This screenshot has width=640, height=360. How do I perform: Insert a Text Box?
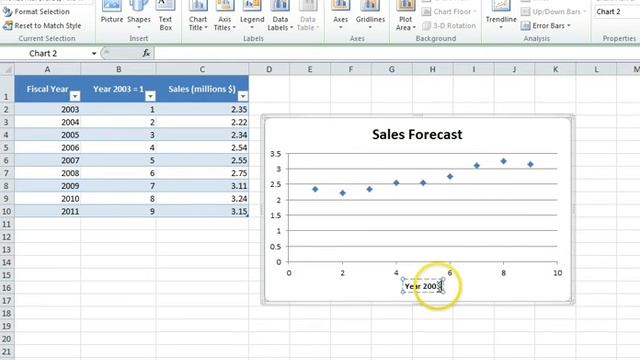click(165, 16)
